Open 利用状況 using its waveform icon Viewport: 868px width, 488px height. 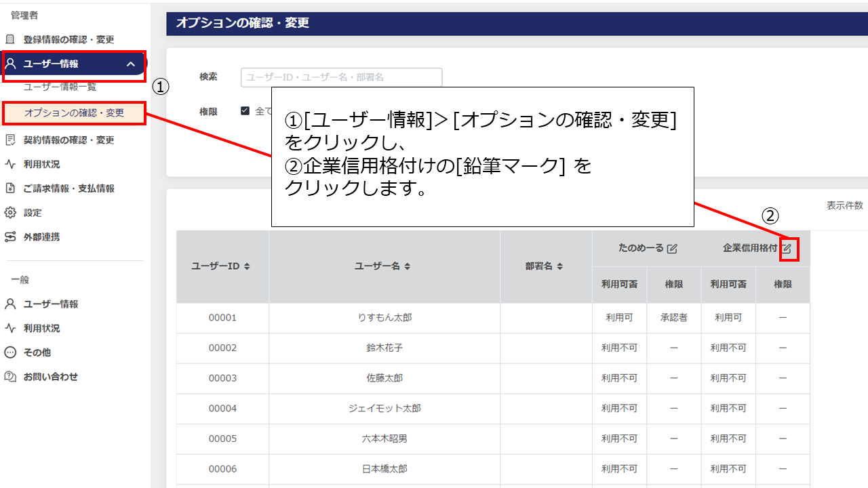11,164
